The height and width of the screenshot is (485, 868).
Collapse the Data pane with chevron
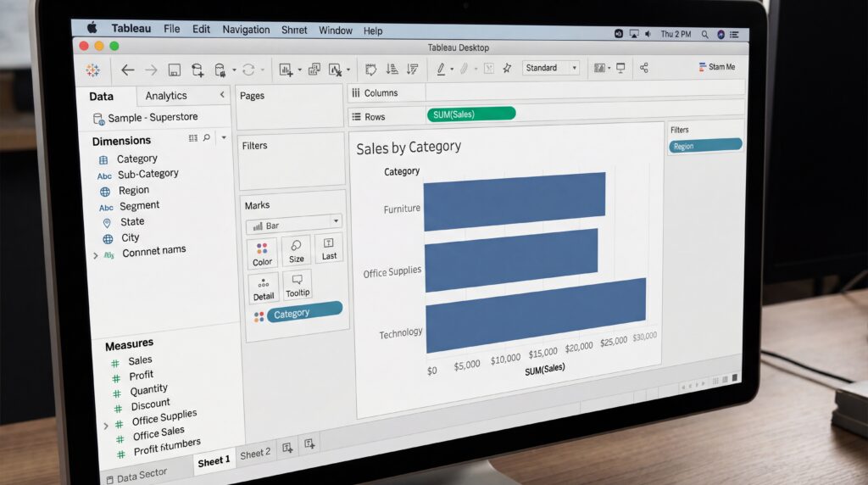[222, 95]
